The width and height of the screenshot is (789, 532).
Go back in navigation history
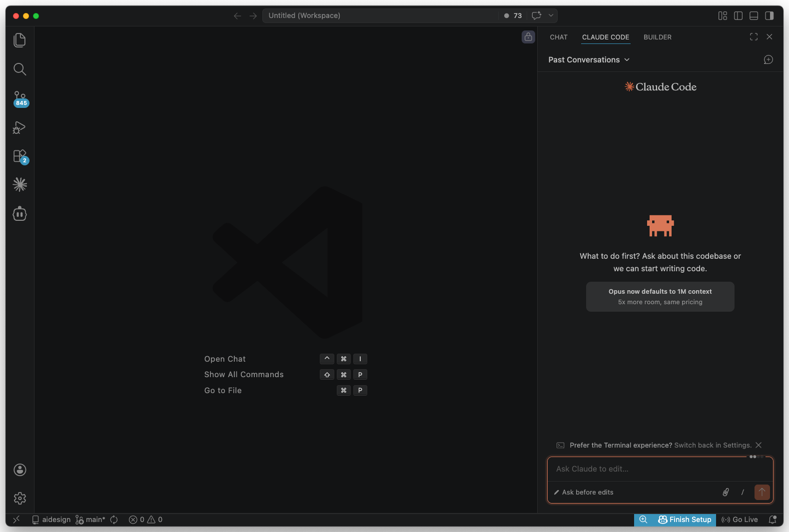tap(237, 16)
